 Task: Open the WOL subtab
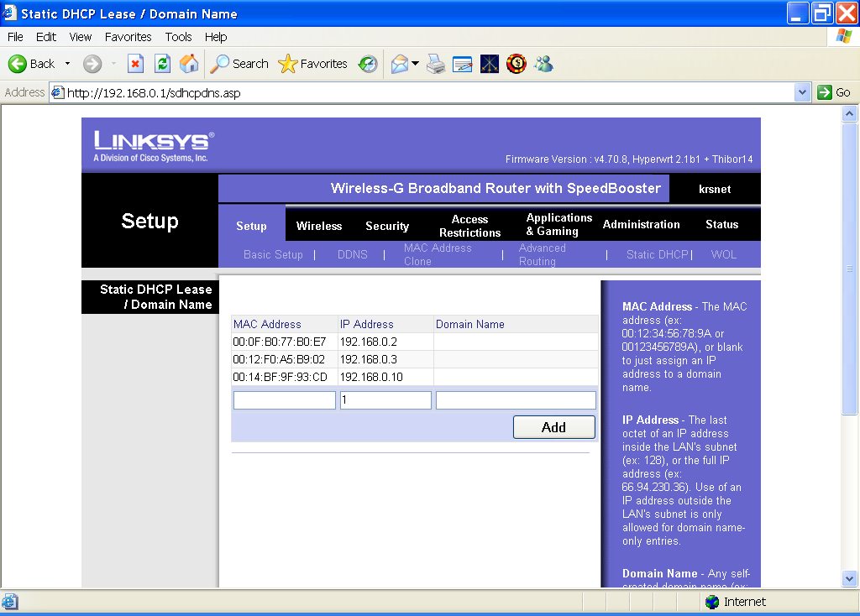tap(723, 254)
